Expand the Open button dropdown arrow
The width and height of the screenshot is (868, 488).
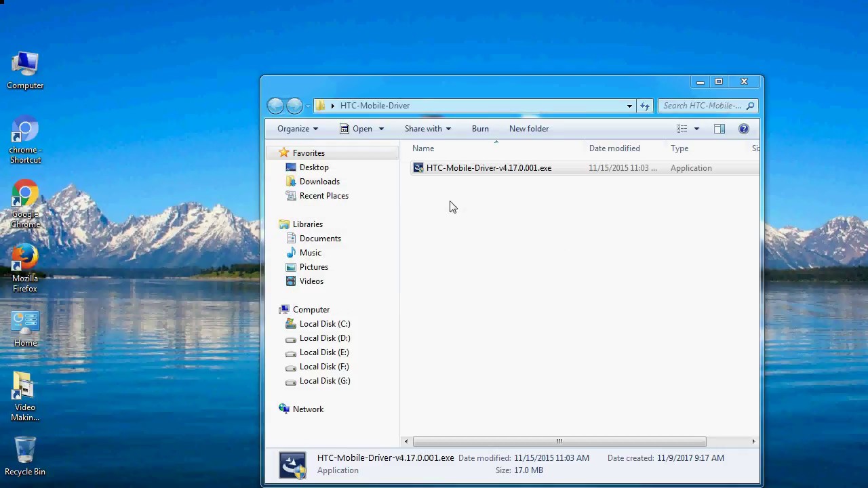pyautogui.click(x=381, y=129)
